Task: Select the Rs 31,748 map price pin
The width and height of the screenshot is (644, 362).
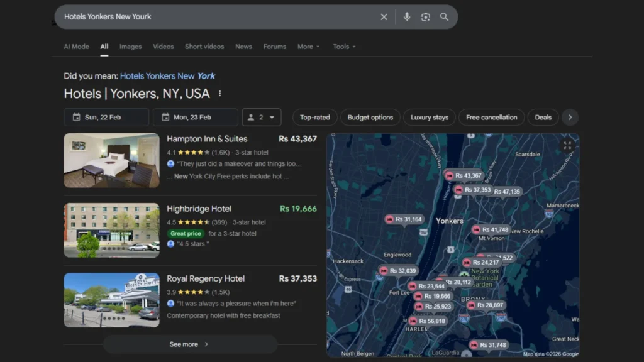Action: pos(488,345)
